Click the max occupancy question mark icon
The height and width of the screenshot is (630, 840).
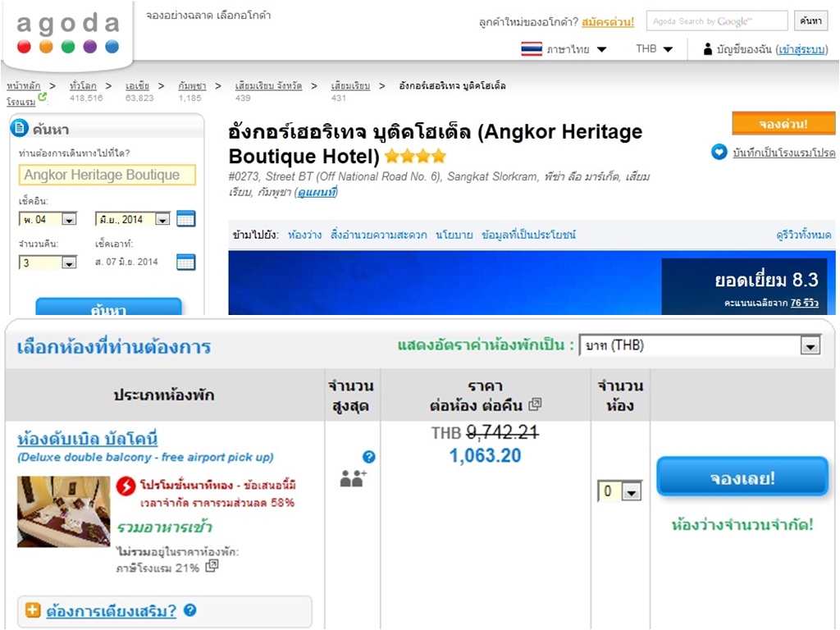point(368,457)
